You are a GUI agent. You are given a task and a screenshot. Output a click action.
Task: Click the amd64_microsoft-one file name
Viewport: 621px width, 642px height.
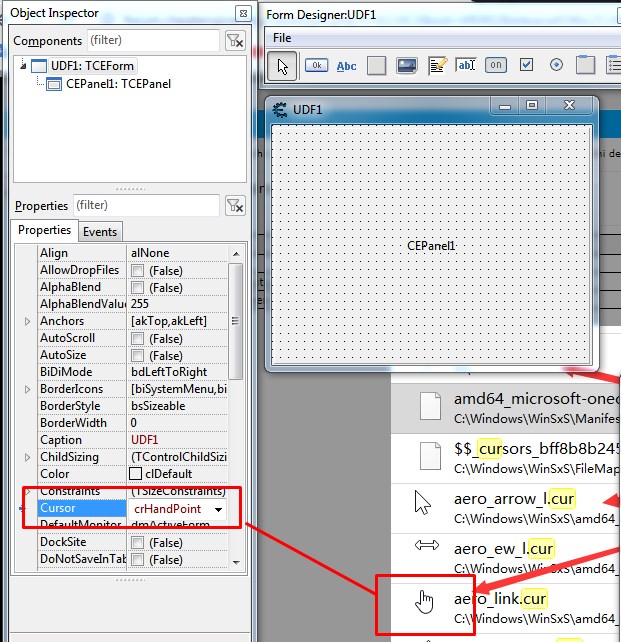(537, 398)
